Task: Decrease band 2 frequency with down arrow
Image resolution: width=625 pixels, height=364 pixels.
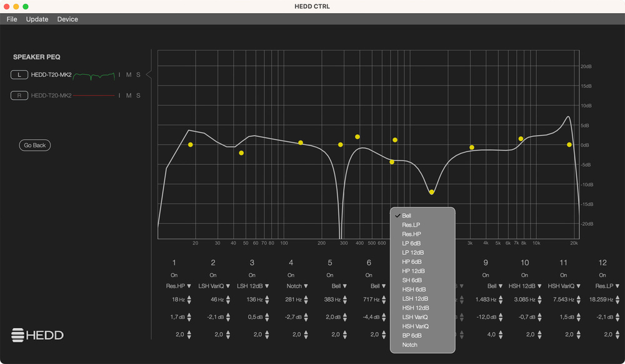Action: (x=228, y=302)
